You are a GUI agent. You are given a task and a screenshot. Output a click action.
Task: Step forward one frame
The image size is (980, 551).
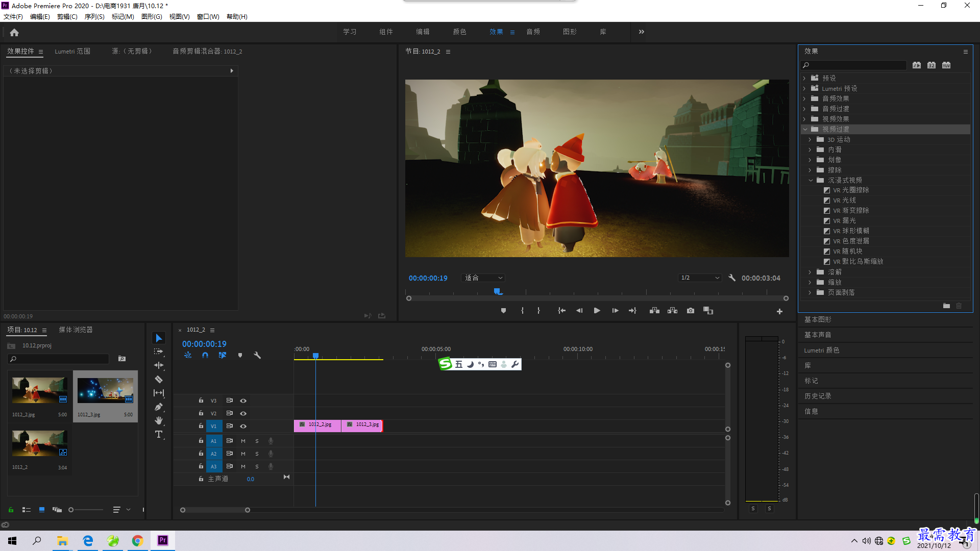[x=615, y=311]
